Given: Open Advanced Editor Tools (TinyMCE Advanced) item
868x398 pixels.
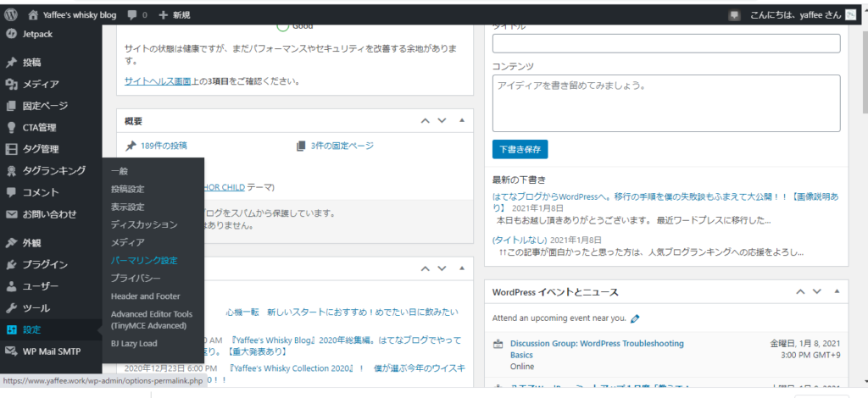Looking at the screenshot, I should coord(152,319).
